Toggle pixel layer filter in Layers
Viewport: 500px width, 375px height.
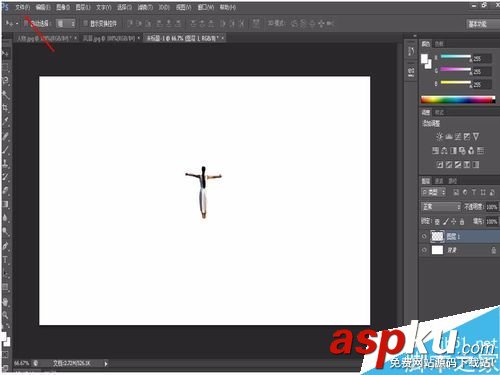tap(456, 192)
